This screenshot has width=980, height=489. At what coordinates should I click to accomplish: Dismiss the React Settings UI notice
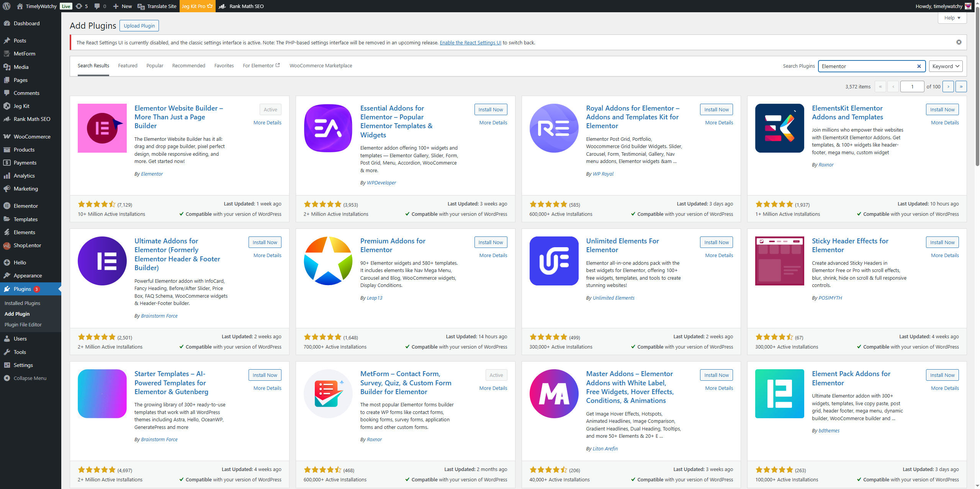click(959, 42)
